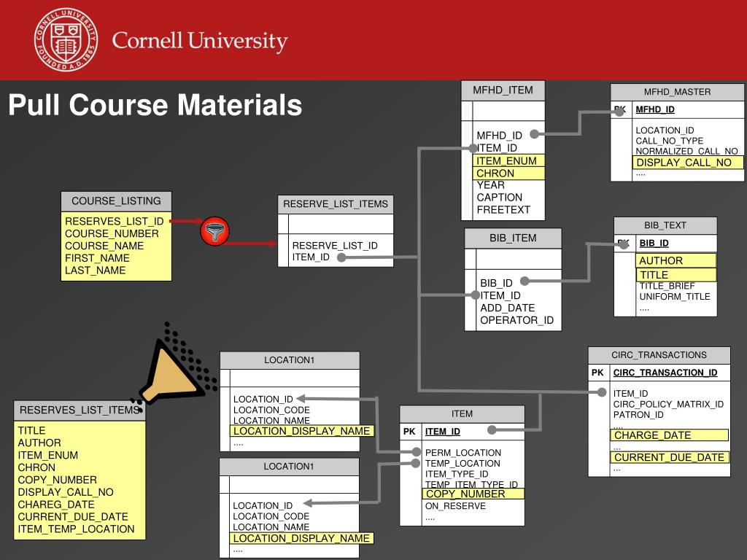Click the CALL_NO_TYPE field
This screenshot has height=560, width=747.
670,141
